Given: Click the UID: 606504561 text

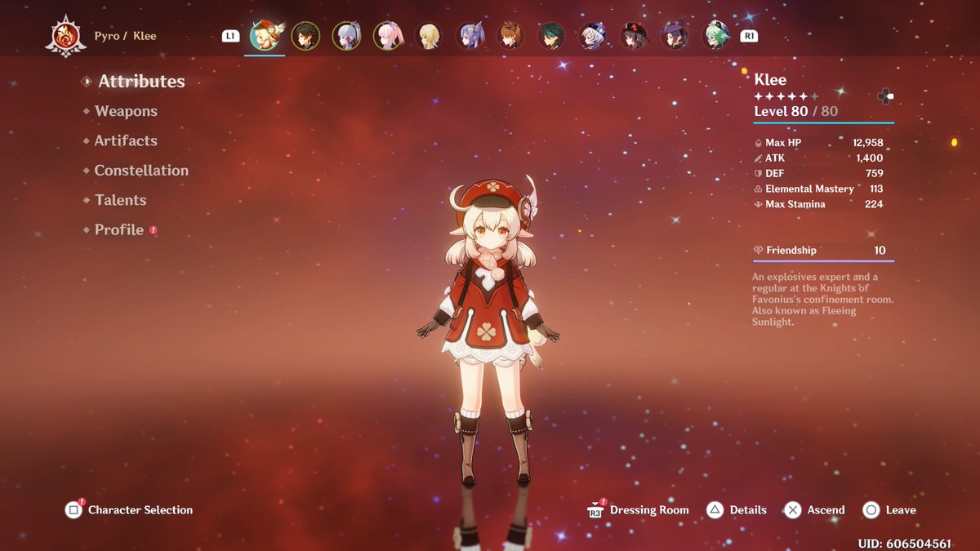Looking at the screenshot, I should click(904, 544).
